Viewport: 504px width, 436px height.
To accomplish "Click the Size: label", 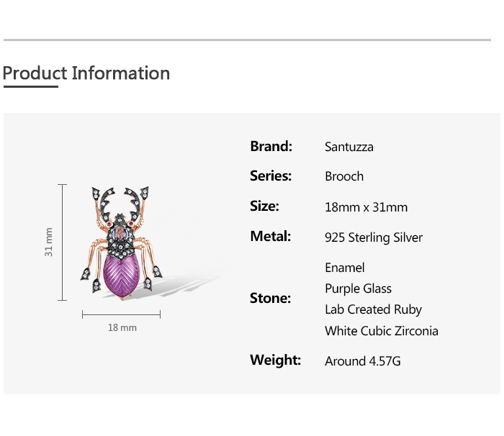I will (x=264, y=206).
